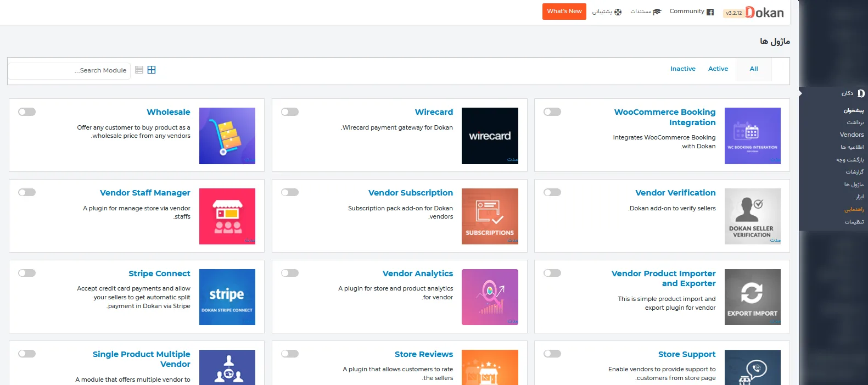Open the Vendor Subscription title link
The width and height of the screenshot is (868, 385).
411,193
